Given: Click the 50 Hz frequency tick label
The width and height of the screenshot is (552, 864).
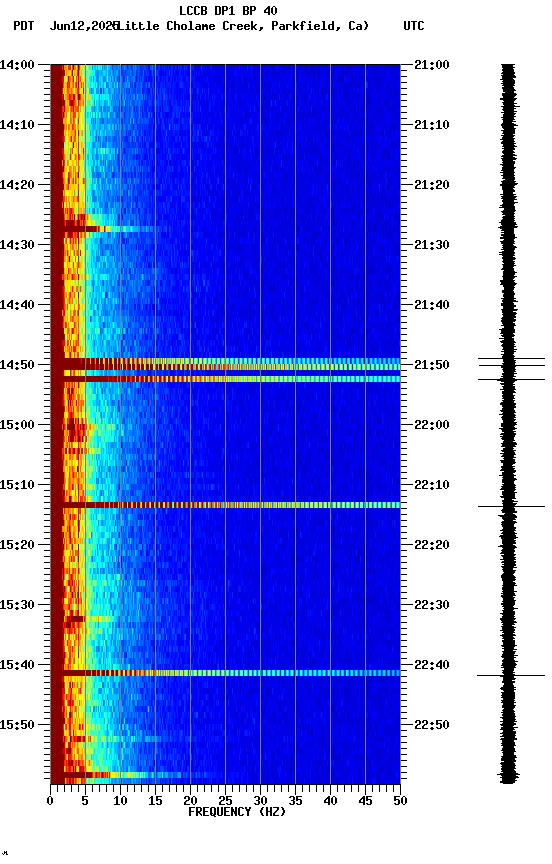Looking at the screenshot, I should click(x=401, y=801).
